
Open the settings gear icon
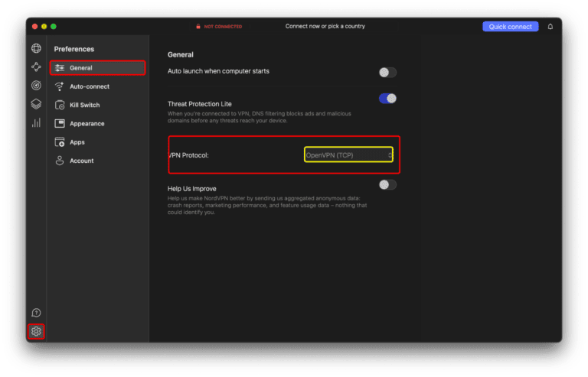[x=37, y=331]
